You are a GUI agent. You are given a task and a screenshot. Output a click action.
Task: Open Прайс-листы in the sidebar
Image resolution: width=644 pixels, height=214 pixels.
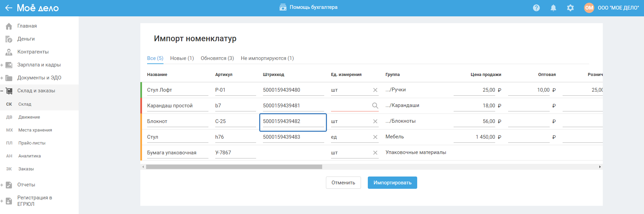tap(32, 143)
